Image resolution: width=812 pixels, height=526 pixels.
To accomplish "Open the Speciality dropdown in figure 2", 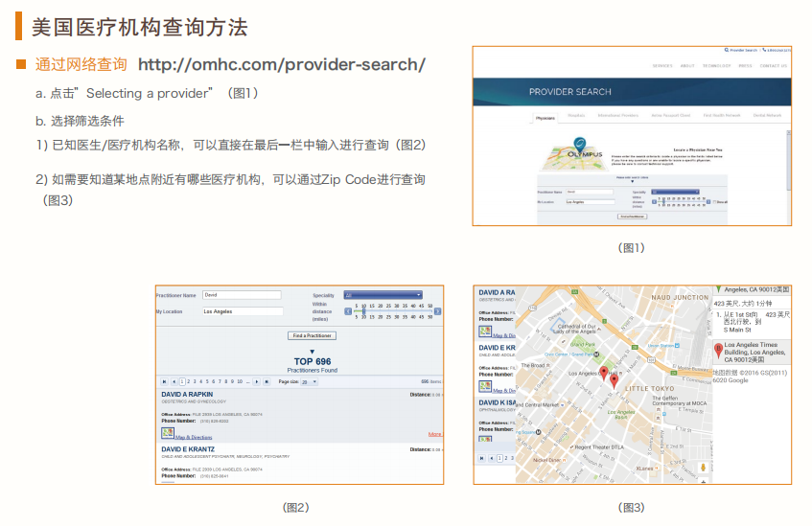I will 383,295.
